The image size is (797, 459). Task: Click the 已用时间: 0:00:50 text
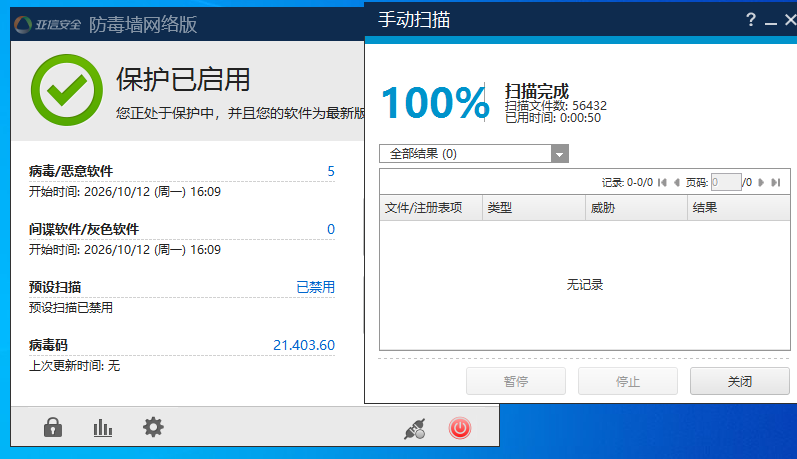tap(553, 118)
